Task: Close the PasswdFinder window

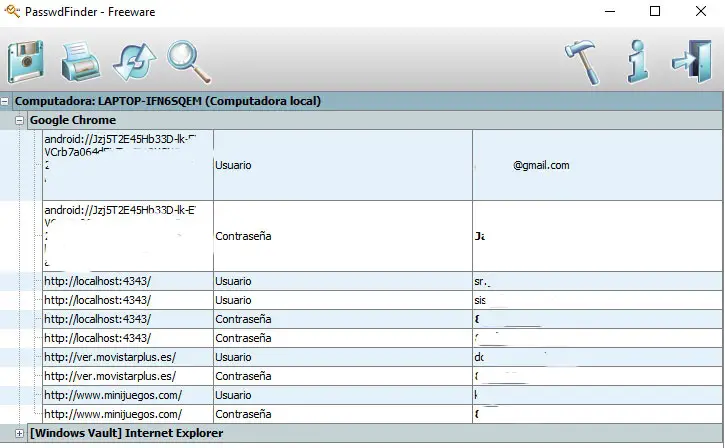Action: 701,11
